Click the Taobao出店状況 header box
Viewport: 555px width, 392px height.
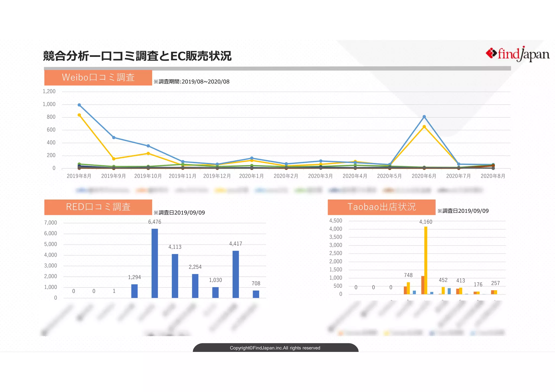(382, 207)
